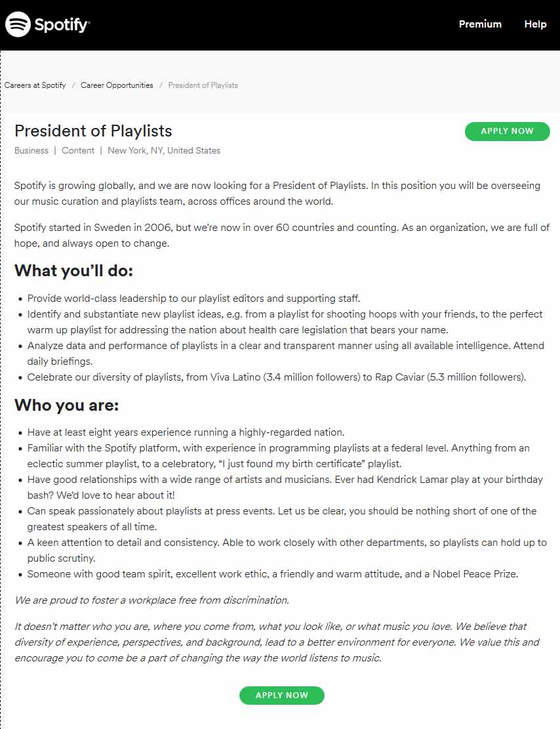
Task: Click the Viva Latino followers bullet point
Action: (x=276, y=377)
